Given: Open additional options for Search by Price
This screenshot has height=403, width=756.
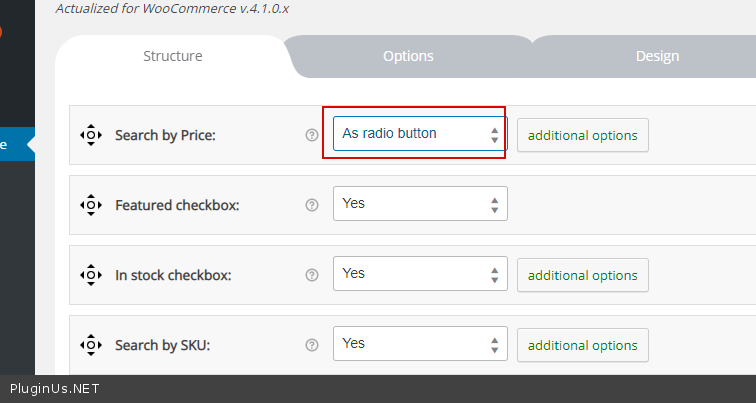Looking at the screenshot, I should pyautogui.click(x=582, y=135).
